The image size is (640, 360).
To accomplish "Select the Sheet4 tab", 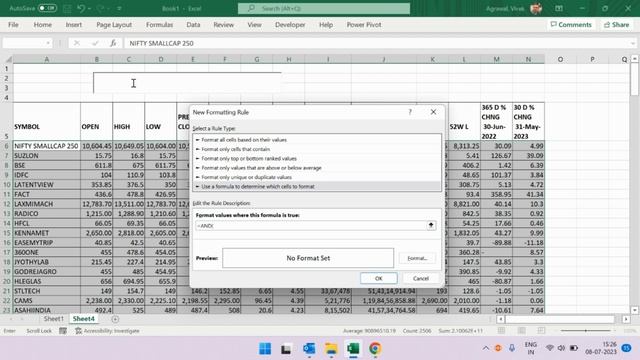I will (x=83, y=319).
